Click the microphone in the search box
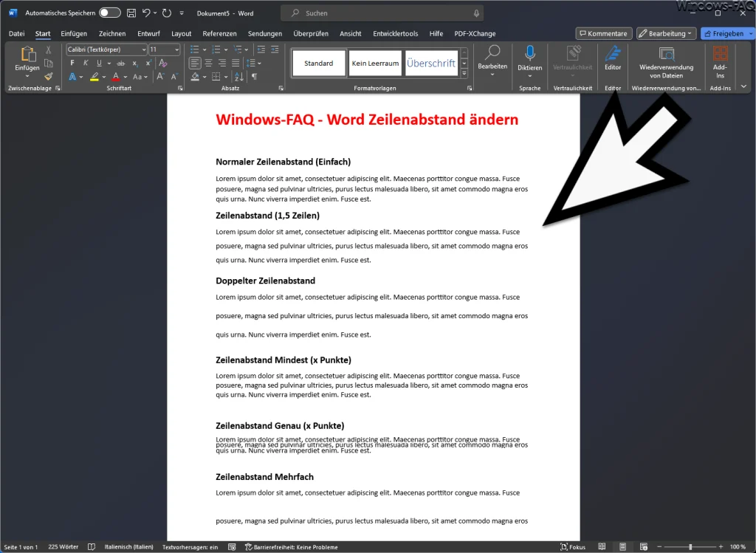The height and width of the screenshot is (553, 756). (x=476, y=13)
